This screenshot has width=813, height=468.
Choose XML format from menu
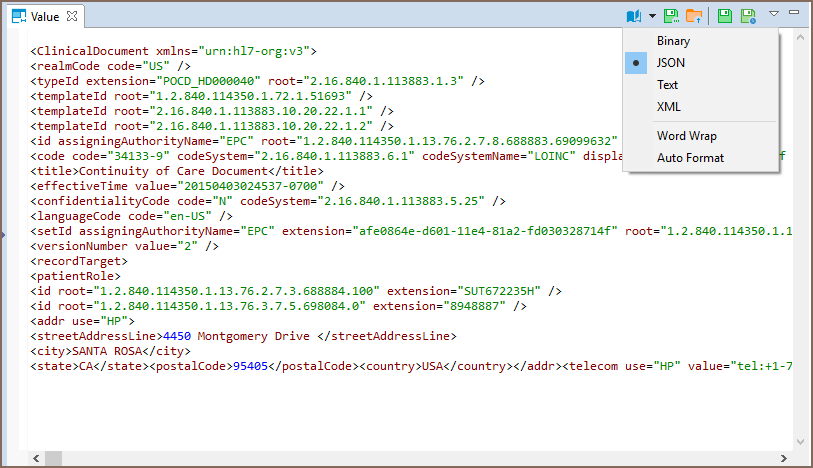tap(668, 107)
